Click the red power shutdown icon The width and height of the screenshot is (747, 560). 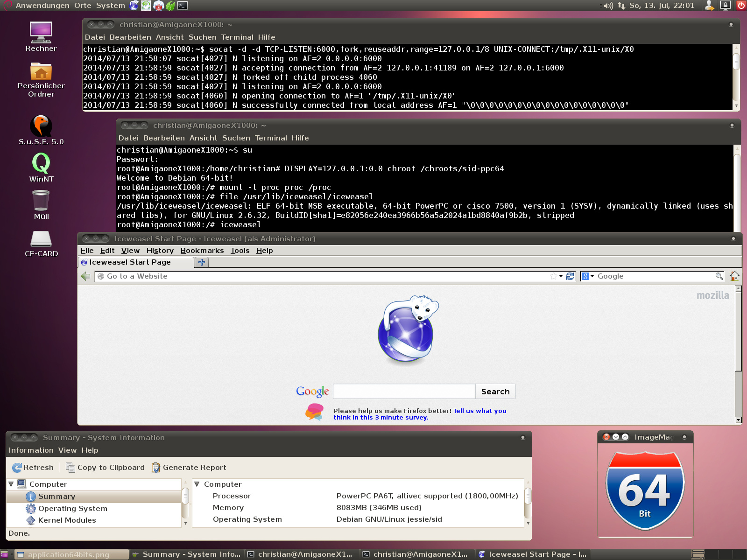[741, 6]
